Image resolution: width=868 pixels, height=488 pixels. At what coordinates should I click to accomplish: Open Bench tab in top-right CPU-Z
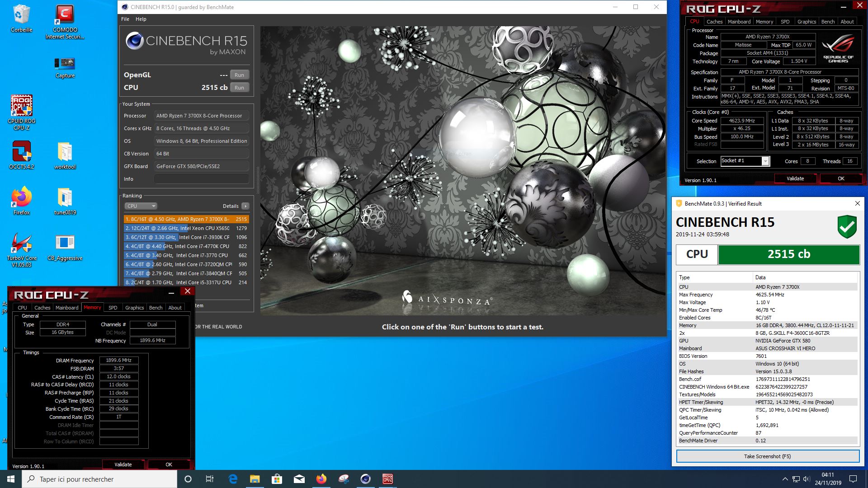pos(828,22)
